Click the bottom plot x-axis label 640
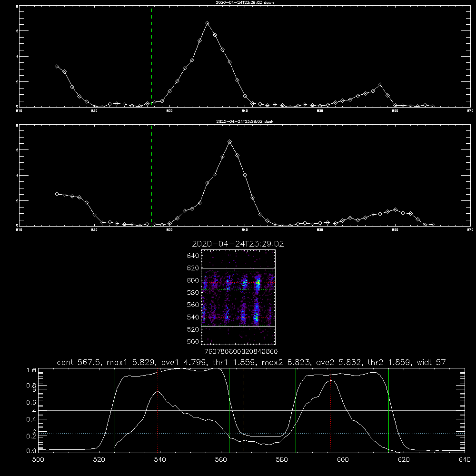The width and height of the screenshot is (476, 476). 465,460
